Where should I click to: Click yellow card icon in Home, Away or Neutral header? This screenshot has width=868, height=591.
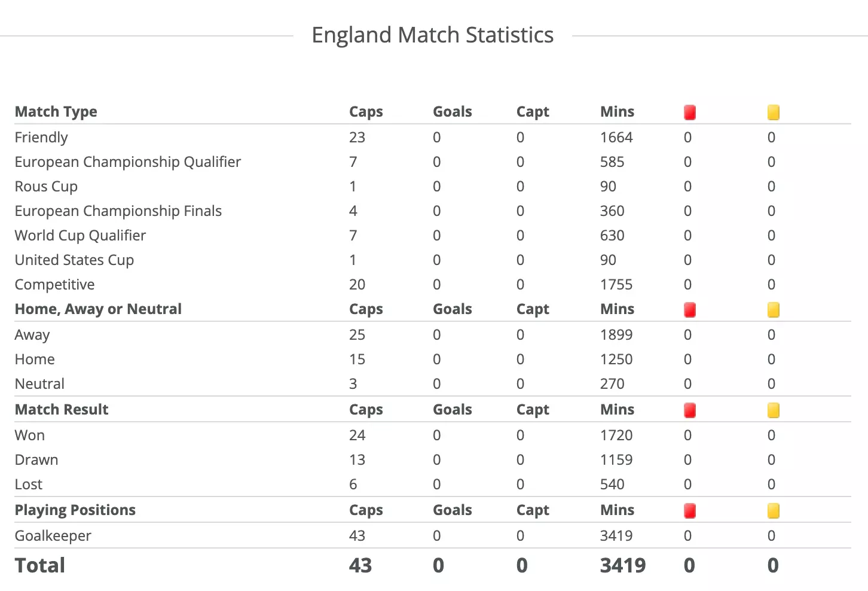[x=774, y=310]
